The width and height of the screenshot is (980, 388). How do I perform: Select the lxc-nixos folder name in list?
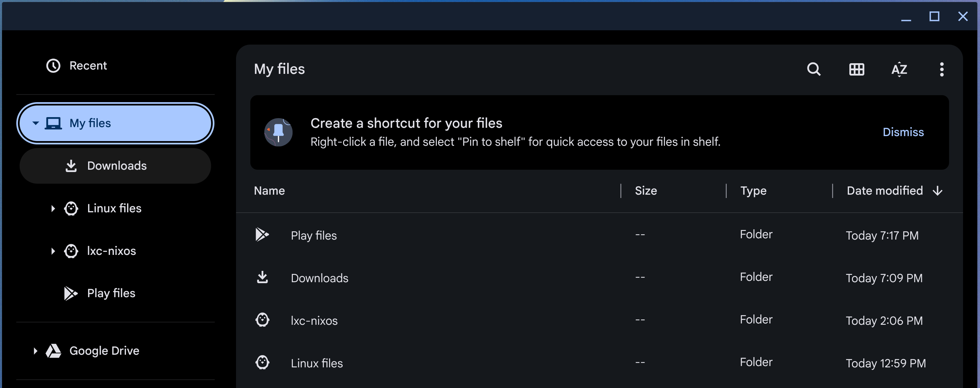[x=314, y=321]
